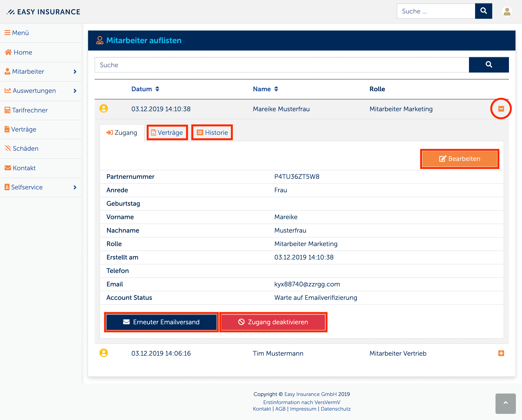522x420 pixels.
Task: Open the Historie tab
Action: (x=212, y=133)
